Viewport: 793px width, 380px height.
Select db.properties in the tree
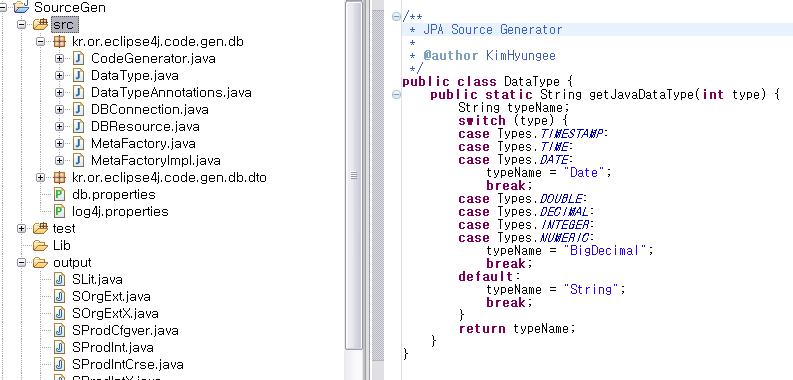click(x=114, y=194)
